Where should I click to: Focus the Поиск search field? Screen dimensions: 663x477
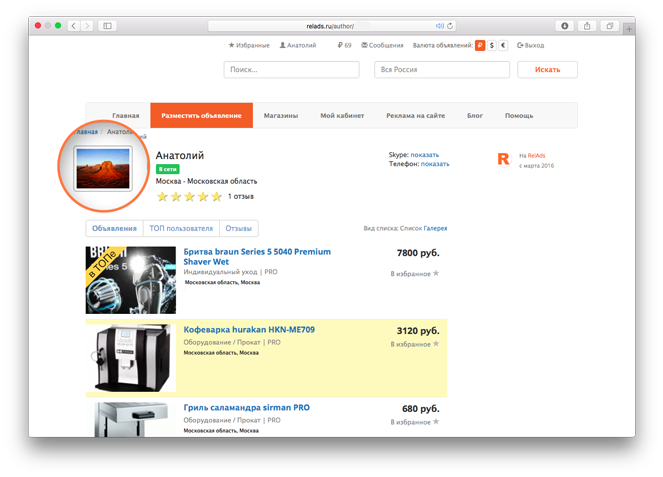click(291, 70)
